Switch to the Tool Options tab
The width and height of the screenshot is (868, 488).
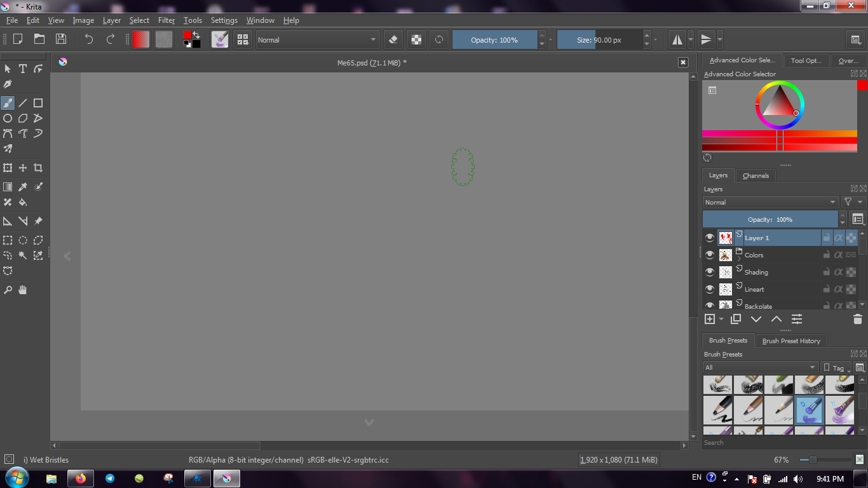tap(806, 60)
